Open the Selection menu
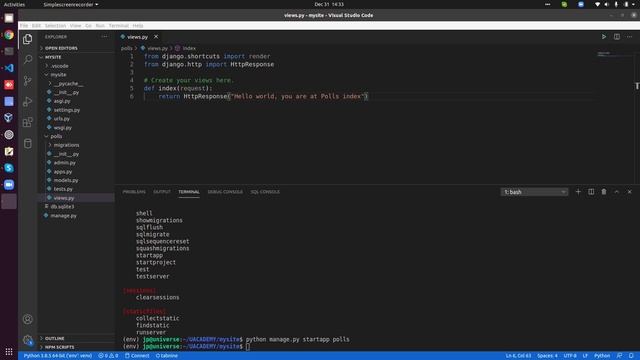The image size is (640, 360). point(55,25)
